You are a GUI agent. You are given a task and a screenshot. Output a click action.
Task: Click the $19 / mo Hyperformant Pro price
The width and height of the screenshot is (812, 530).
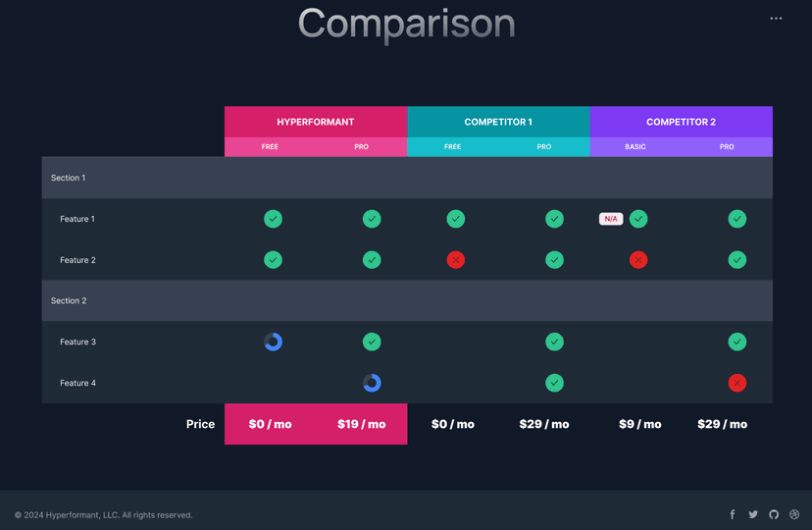[x=362, y=424]
